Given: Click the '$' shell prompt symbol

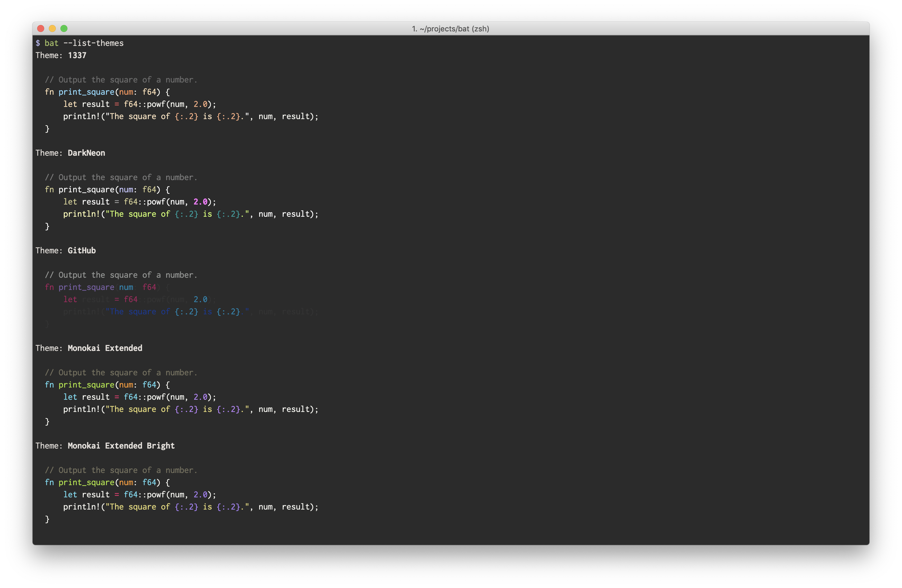Looking at the screenshot, I should tap(38, 43).
